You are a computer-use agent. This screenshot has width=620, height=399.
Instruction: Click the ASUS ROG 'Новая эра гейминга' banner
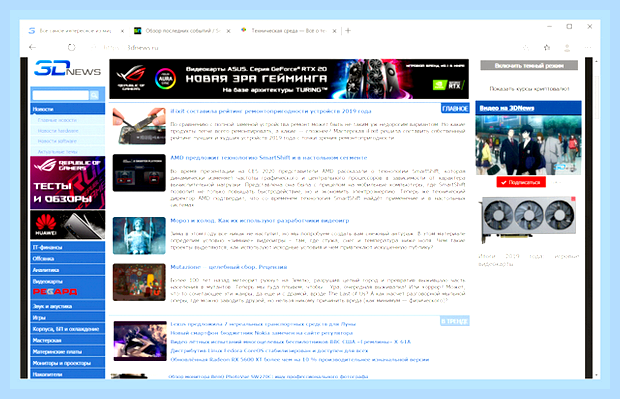click(289, 79)
